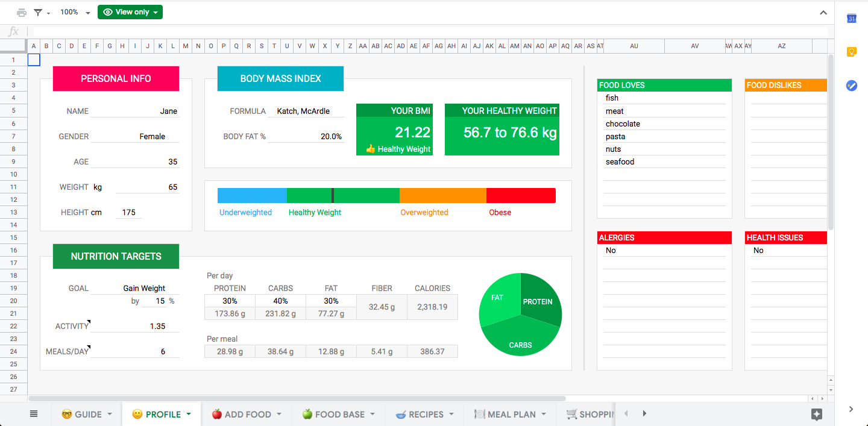This screenshot has height=426, width=868.
Task: Open the 100% zoom dropdown
Action: [75, 12]
